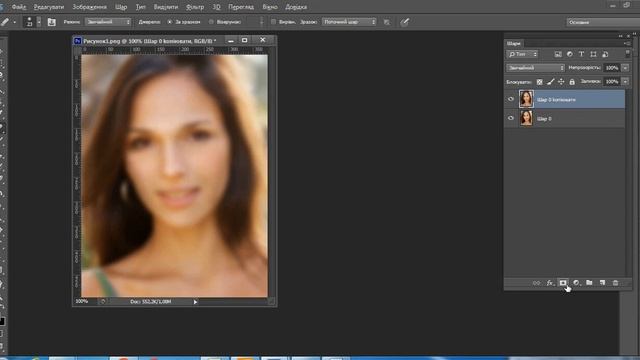The image size is (640, 360).
Task: Open the brush size picker dropdown
Action: [39, 22]
